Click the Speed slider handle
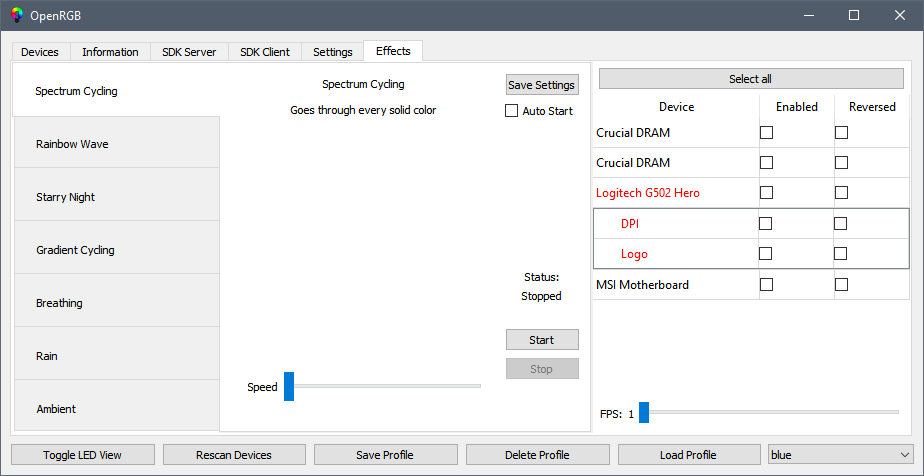 (289, 386)
